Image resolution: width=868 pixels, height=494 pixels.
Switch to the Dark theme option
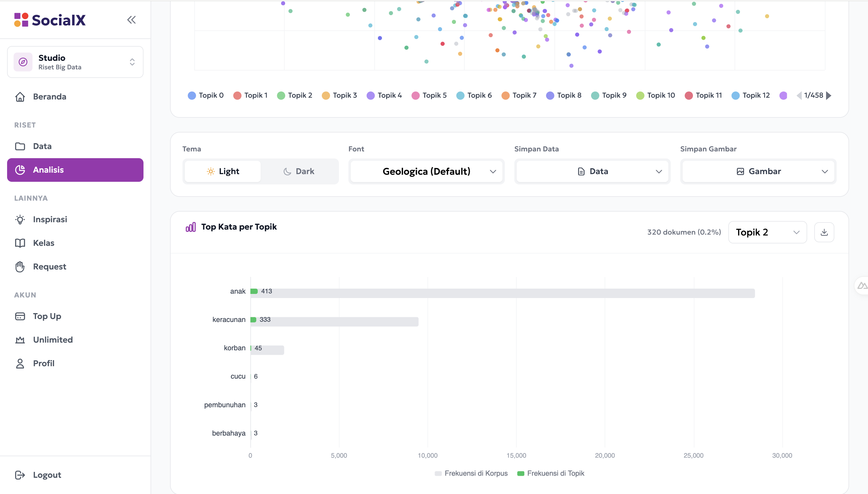(298, 171)
